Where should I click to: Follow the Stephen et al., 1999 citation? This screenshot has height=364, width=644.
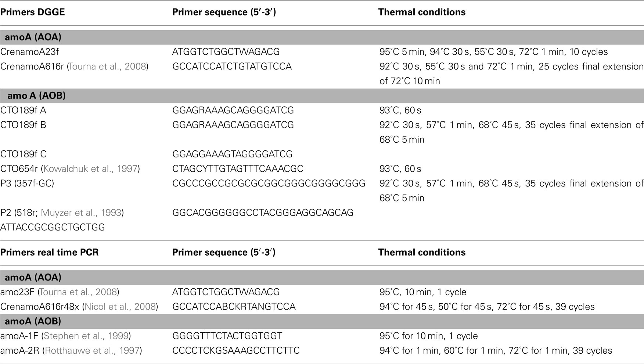pos(86,336)
